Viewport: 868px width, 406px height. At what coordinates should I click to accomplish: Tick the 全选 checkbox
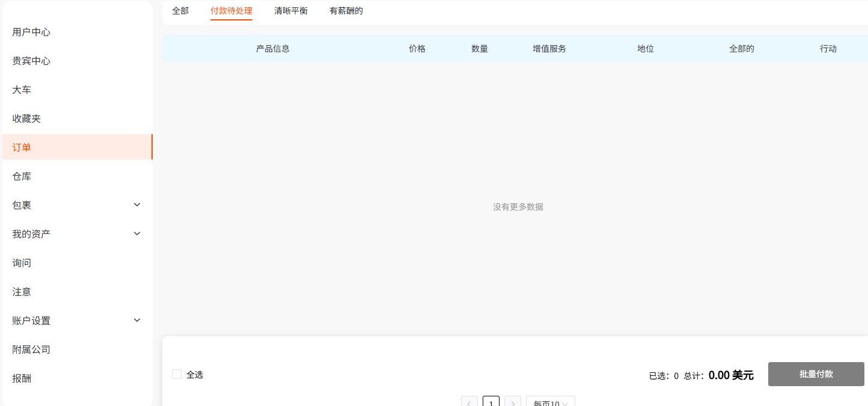pyautogui.click(x=177, y=374)
